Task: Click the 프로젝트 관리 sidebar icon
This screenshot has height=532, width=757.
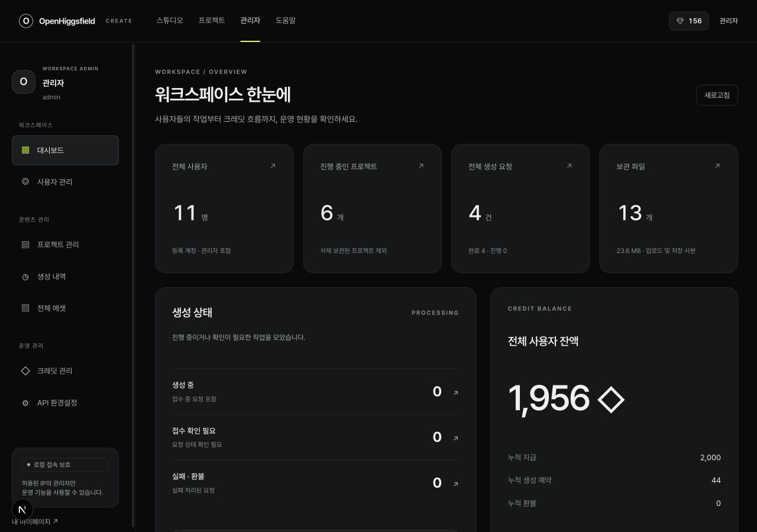Action: 25,244
